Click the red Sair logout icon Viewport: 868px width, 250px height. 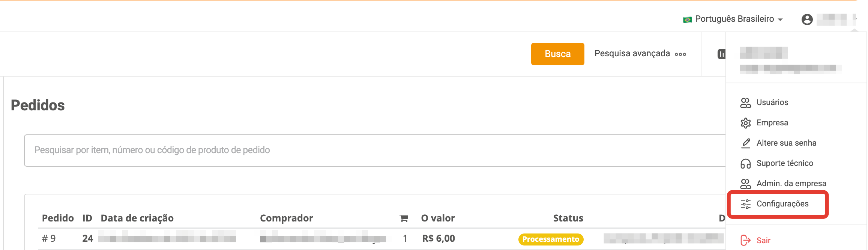745,240
